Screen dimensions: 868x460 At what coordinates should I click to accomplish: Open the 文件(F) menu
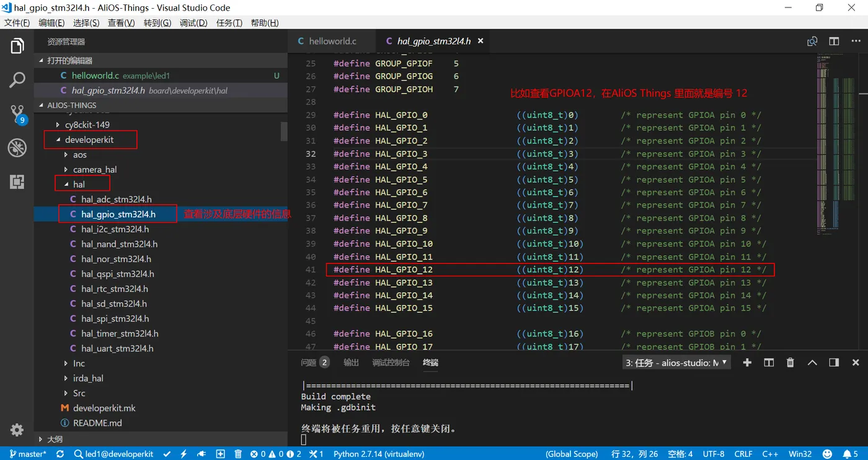(x=17, y=23)
